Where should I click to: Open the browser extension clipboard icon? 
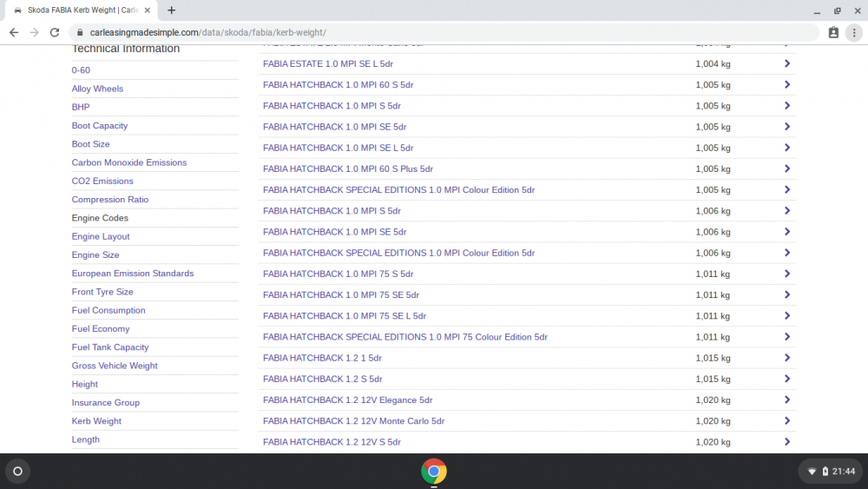[833, 33]
